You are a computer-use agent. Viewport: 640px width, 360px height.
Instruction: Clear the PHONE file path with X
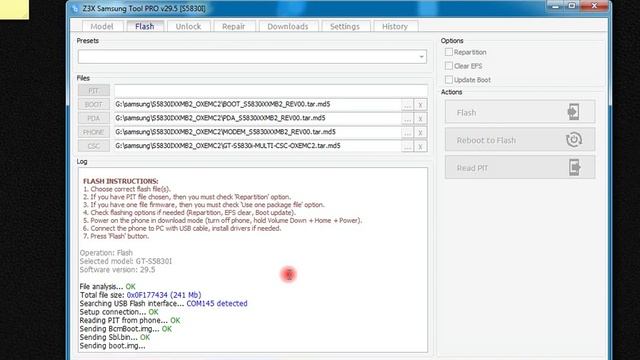[420, 133]
